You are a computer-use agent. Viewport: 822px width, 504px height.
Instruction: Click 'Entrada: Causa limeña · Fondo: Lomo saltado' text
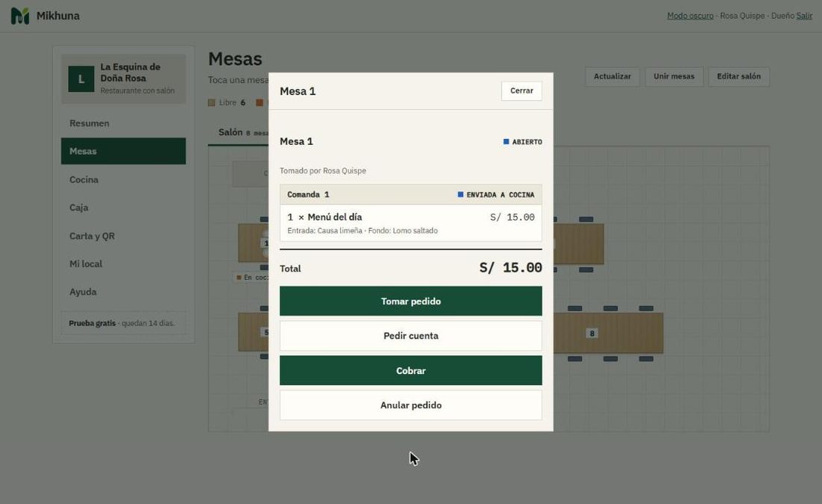(x=362, y=231)
